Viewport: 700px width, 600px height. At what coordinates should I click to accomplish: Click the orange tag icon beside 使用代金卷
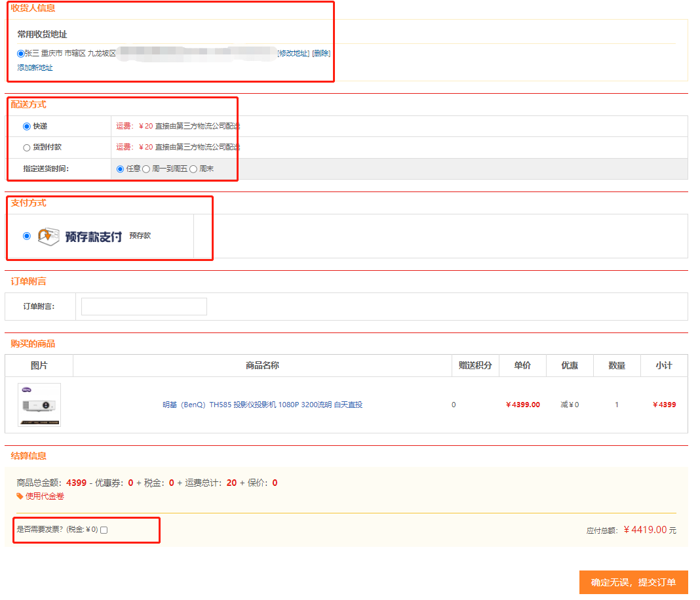tap(20, 496)
